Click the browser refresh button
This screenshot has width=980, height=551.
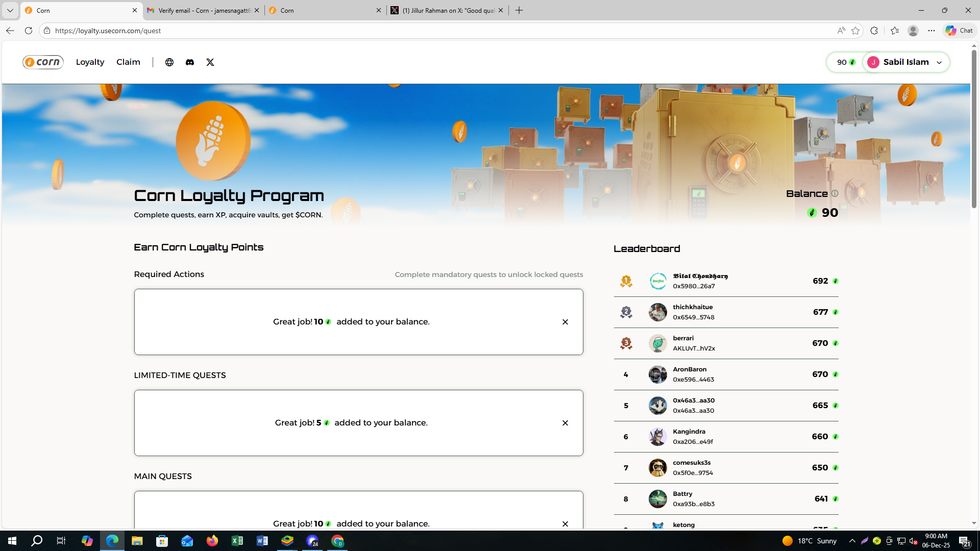(x=29, y=31)
